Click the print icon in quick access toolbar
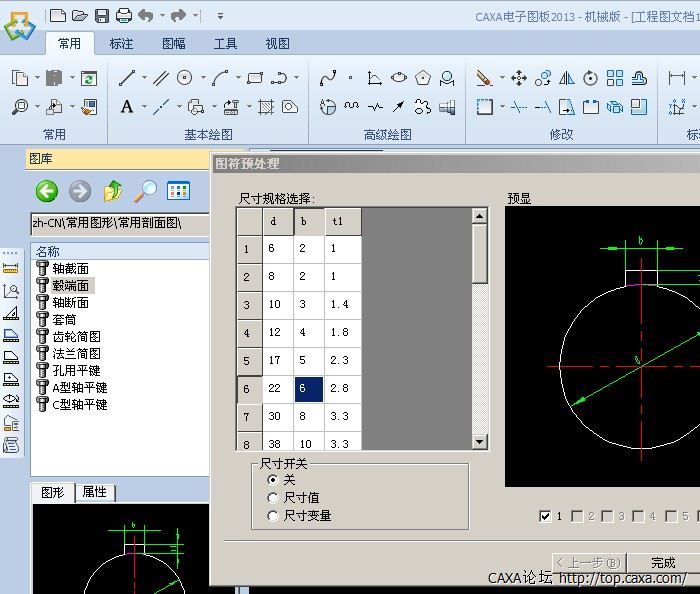 click(123, 15)
